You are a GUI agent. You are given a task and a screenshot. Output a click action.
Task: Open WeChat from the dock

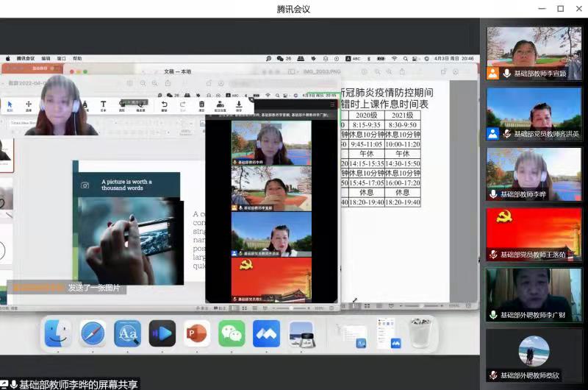tap(232, 333)
